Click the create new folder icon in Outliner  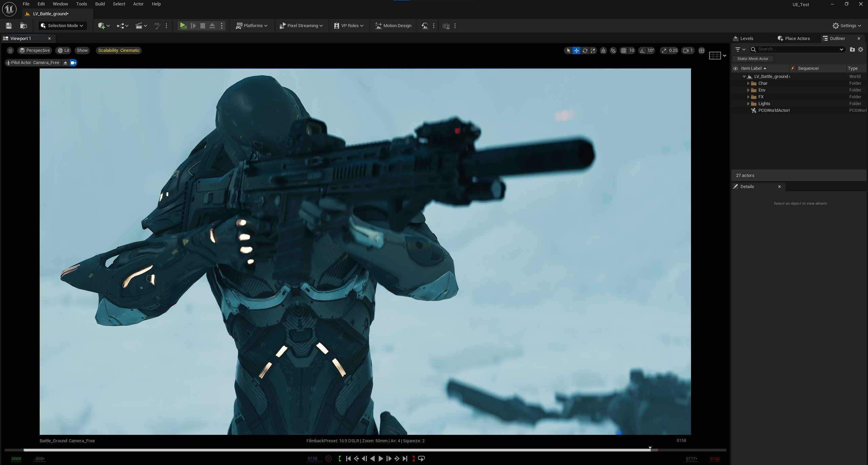click(852, 49)
